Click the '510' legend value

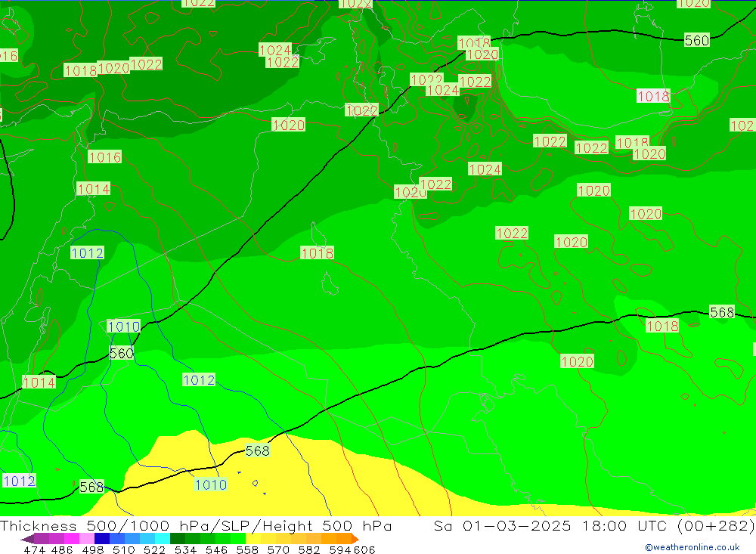point(123,549)
